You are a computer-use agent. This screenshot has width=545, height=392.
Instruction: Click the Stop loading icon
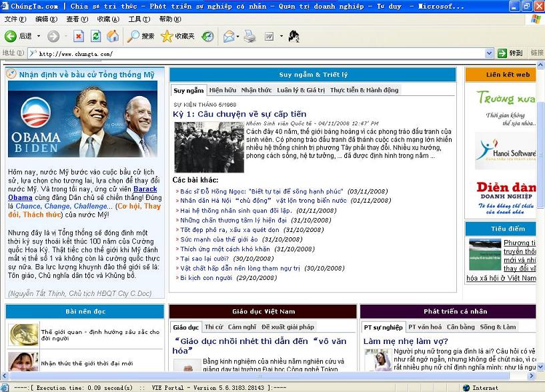(79, 36)
